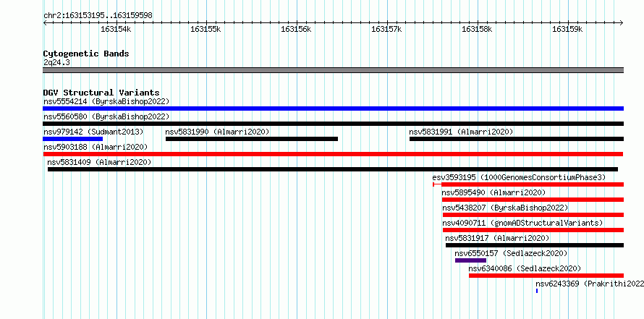This screenshot has width=644, height=319.
Task: Click the blue nsv5554214 variant bar
Action: point(333,109)
